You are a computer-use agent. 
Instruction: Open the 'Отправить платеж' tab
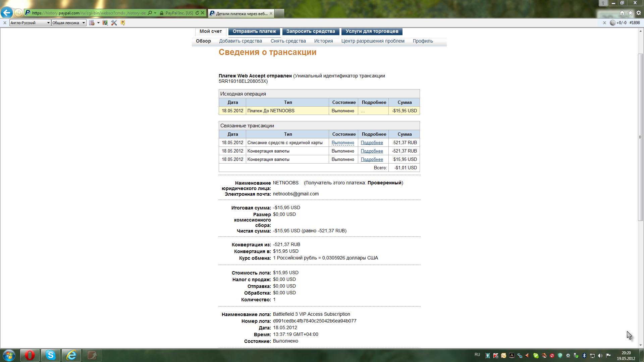254,31
